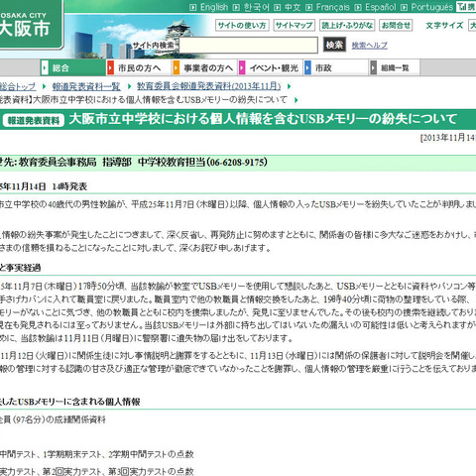Select the 組織一覧 navigation tab
The height and width of the screenshot is (476, 476).
click(395, 67)
